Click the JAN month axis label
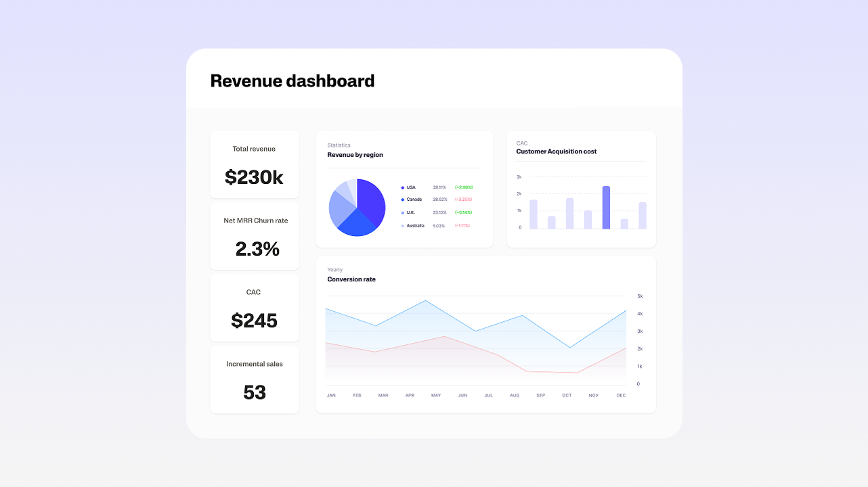 click(x=331, y=395)
